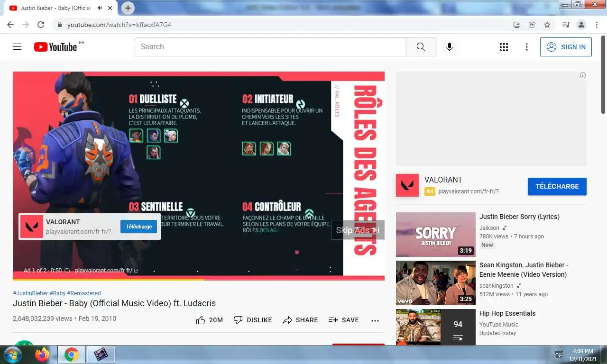The height and width of the screenshot is (364, 607).
Task: Launch Firefox from the taskbar
Action: [x=42, y=355]
